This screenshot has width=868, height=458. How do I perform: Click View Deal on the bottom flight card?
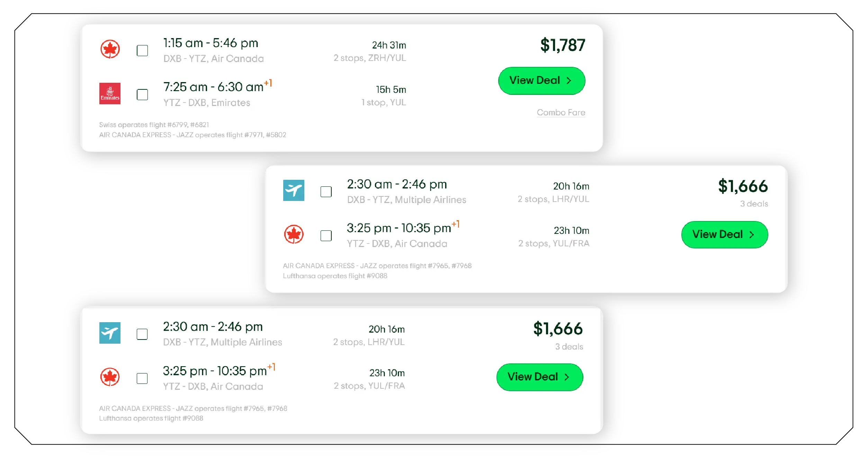(x=539, y=377)
